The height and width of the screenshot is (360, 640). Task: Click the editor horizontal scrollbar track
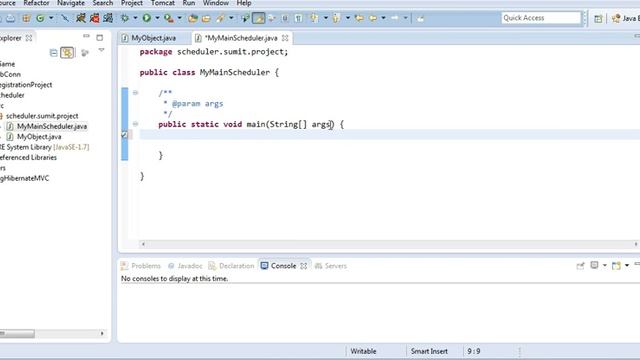(389, 244)
